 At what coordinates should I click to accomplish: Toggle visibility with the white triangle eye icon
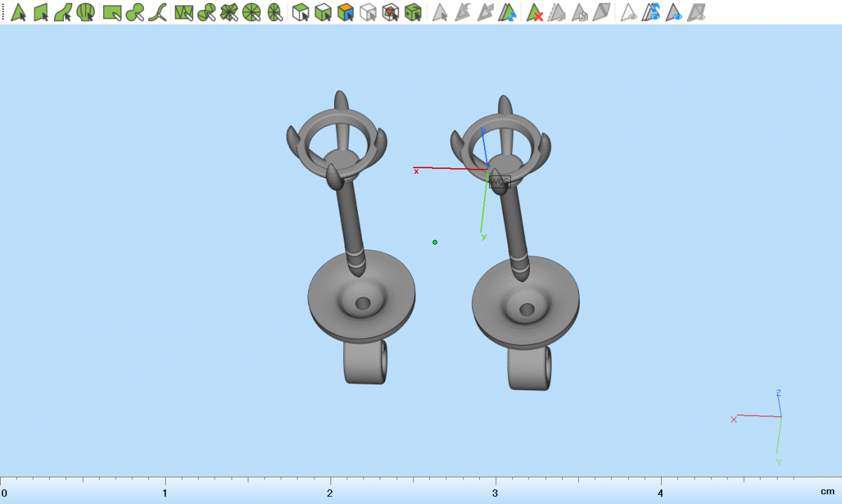(x=629, y=12)
